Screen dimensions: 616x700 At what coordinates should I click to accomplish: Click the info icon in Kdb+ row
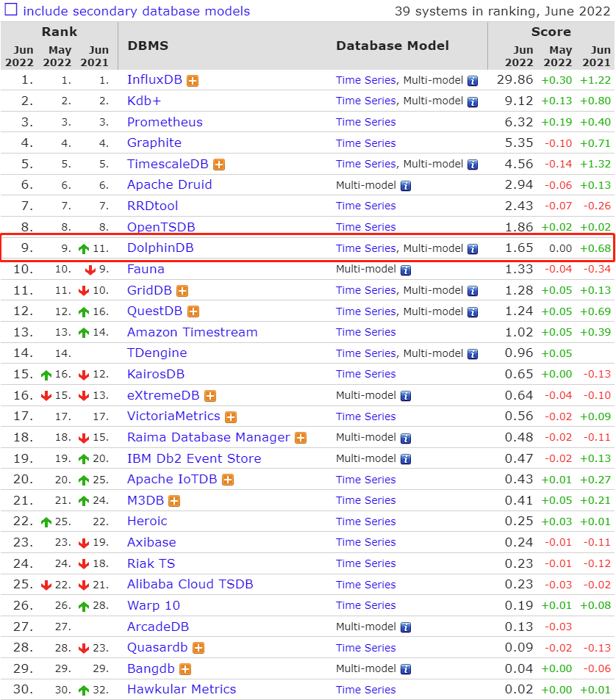[x=473, y=102]
